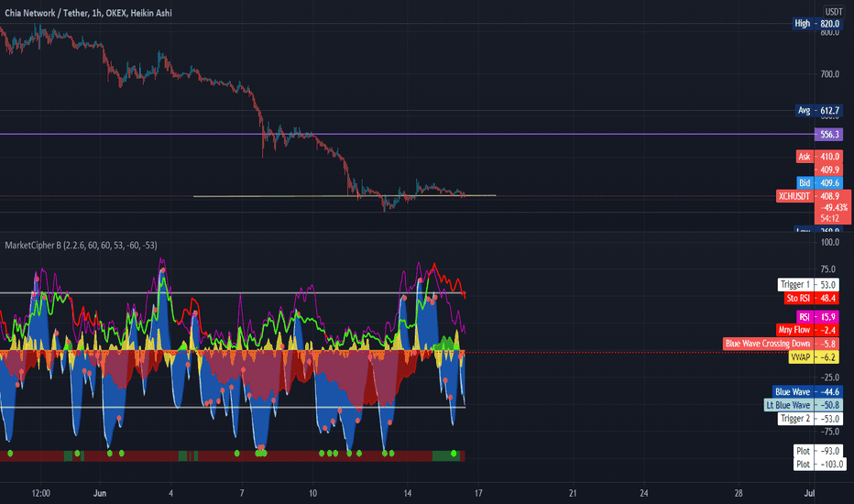Click date 14 on the time axis
Screen dimensions: 854x504
408,493
